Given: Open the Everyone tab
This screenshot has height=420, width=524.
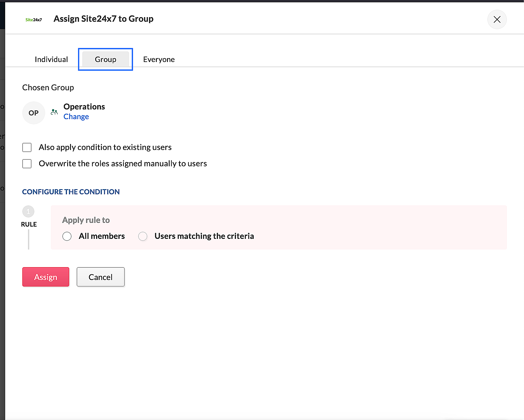Looking at the screenshot, I should click(159, 59).
